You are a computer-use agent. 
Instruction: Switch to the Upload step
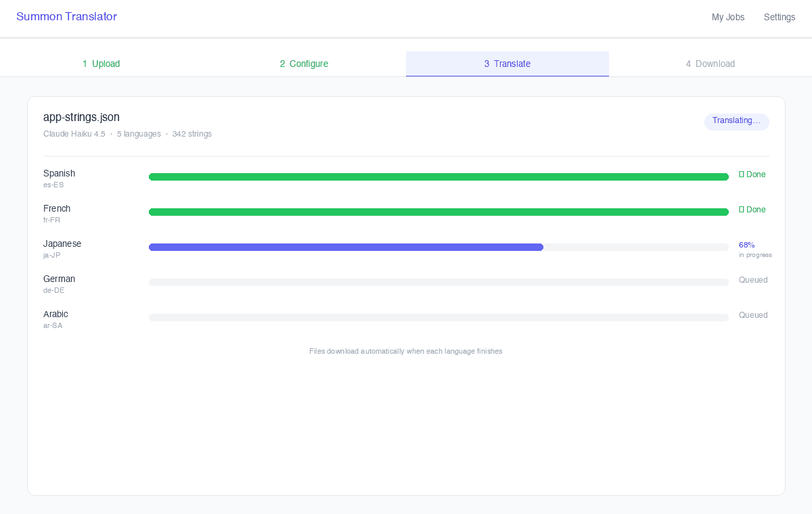101,64
